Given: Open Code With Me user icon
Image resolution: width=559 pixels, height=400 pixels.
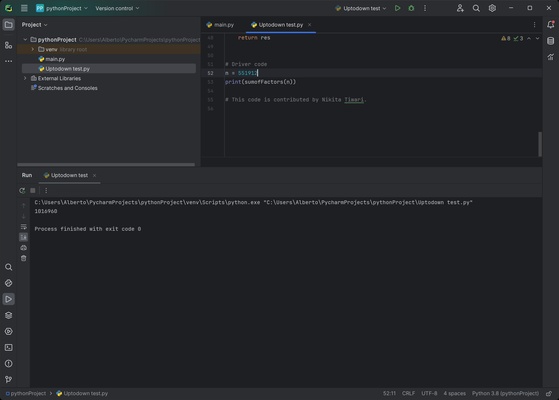Looking at the screenshot, I should click(x=460, y=8).
